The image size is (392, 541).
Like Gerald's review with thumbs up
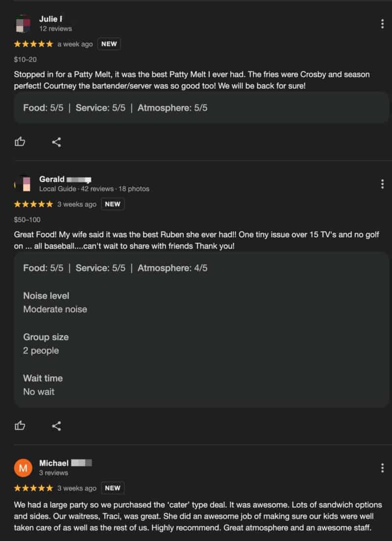click(20, 425)
